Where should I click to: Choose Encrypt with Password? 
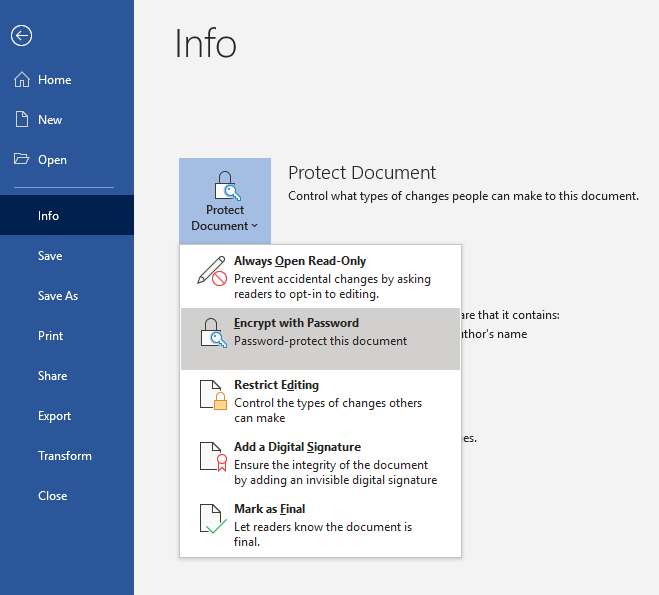click(x=320, y=339)
